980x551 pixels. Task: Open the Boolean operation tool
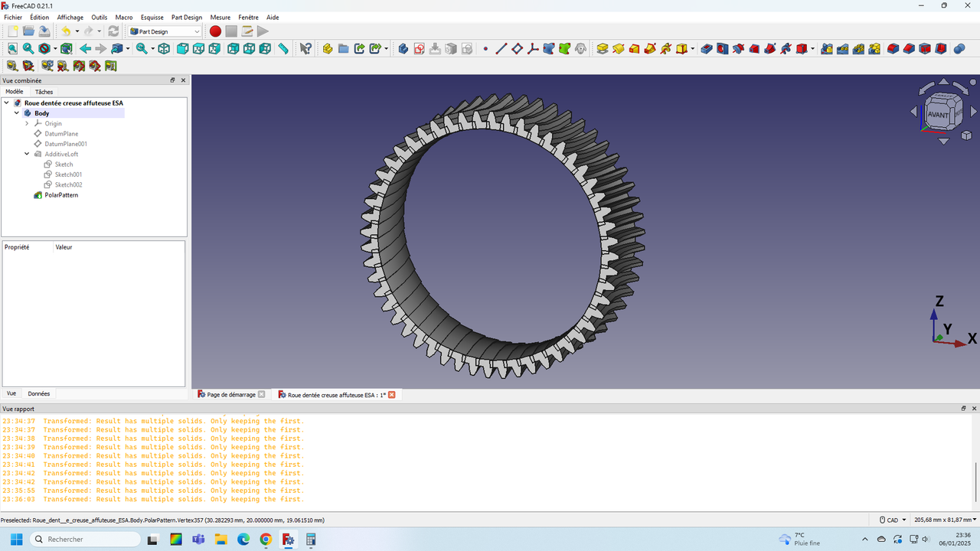(x=959, y=48)
